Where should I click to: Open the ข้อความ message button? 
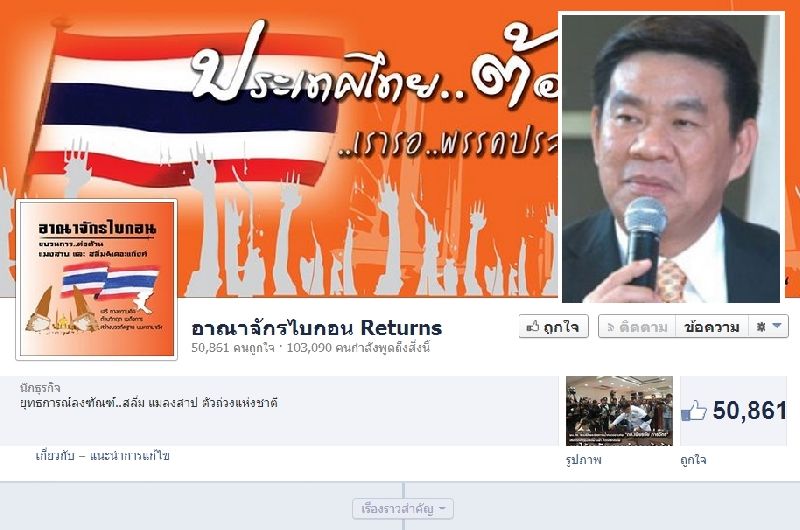[x=712, y=326]
